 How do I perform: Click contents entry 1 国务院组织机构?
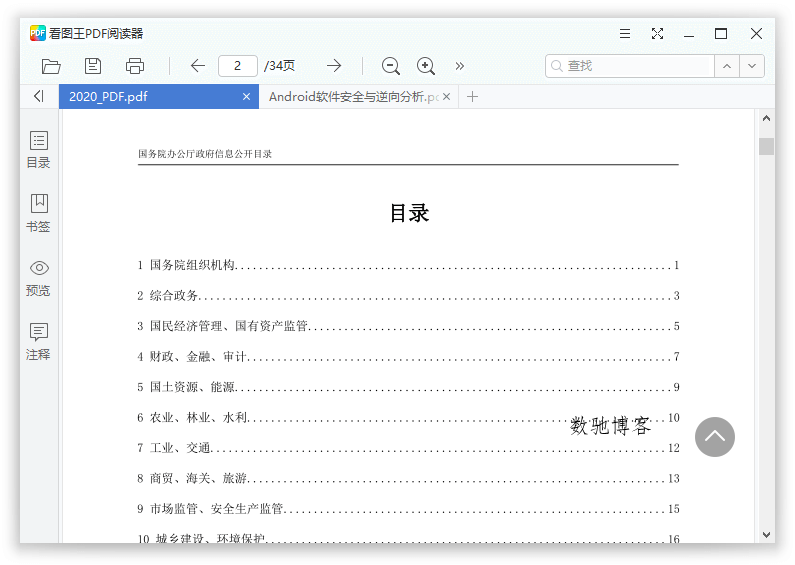point(408,265)
